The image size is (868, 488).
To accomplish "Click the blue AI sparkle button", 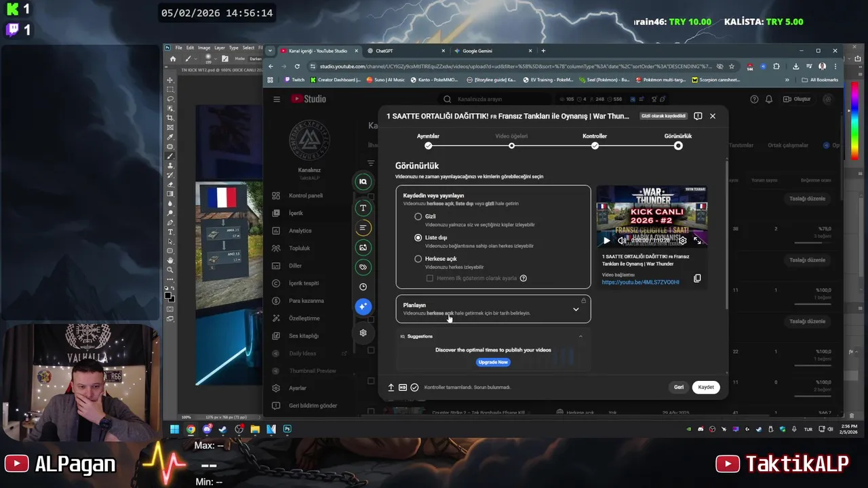I will [x=363, y=306].
